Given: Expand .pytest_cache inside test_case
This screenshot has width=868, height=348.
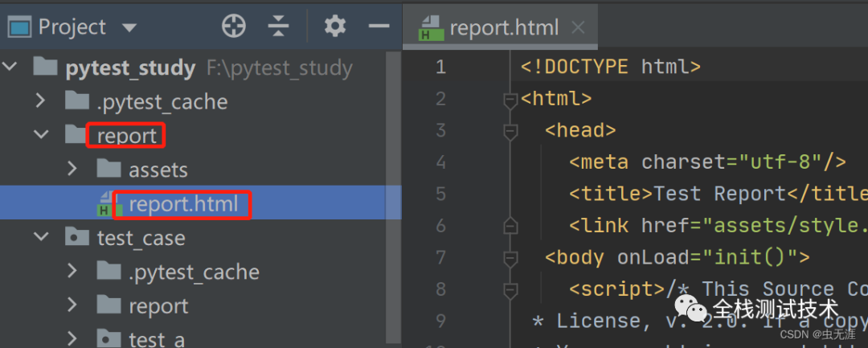Looking at the screenshot, I should [72, 271].
